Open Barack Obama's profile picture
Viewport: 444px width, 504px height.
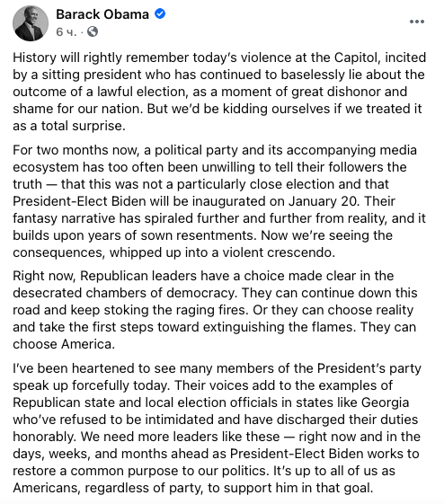pos(31,23)
